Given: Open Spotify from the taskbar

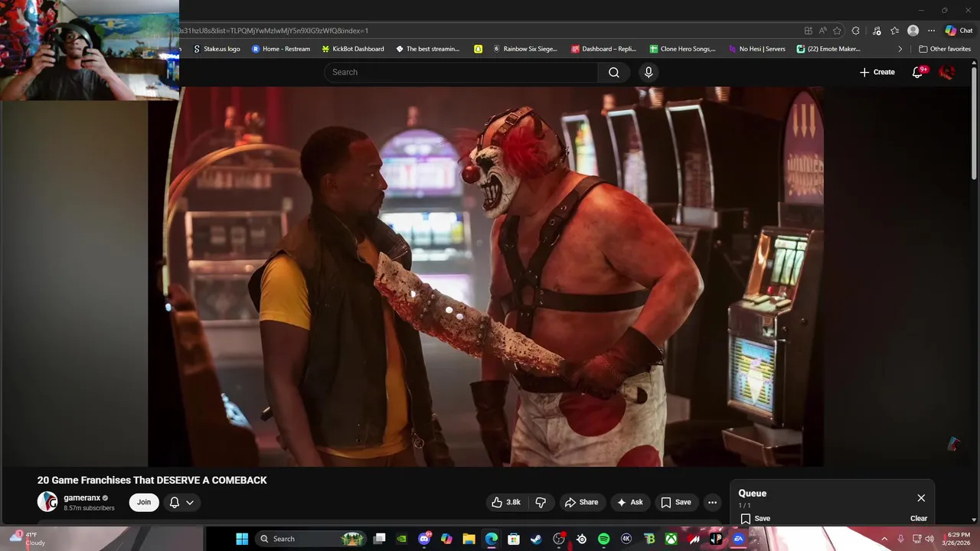Looking at the screenshot, I should pos(603,539).
